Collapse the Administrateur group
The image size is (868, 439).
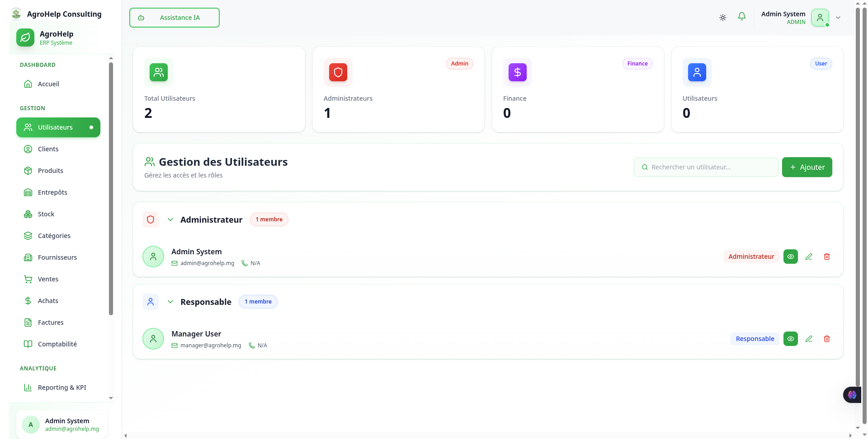click(x=170, y=219)
